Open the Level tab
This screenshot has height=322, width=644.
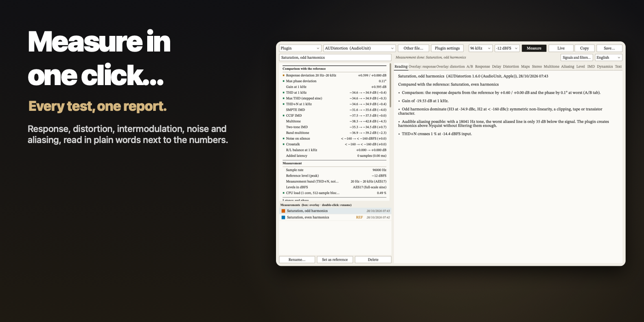581,67
